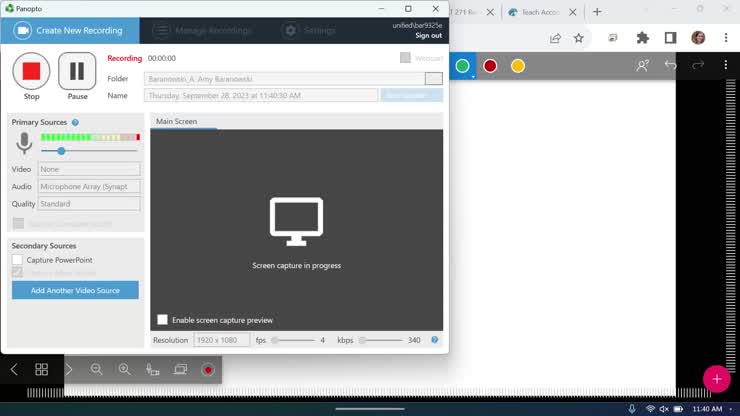Open the slide grid view icon

coord(41,369)
